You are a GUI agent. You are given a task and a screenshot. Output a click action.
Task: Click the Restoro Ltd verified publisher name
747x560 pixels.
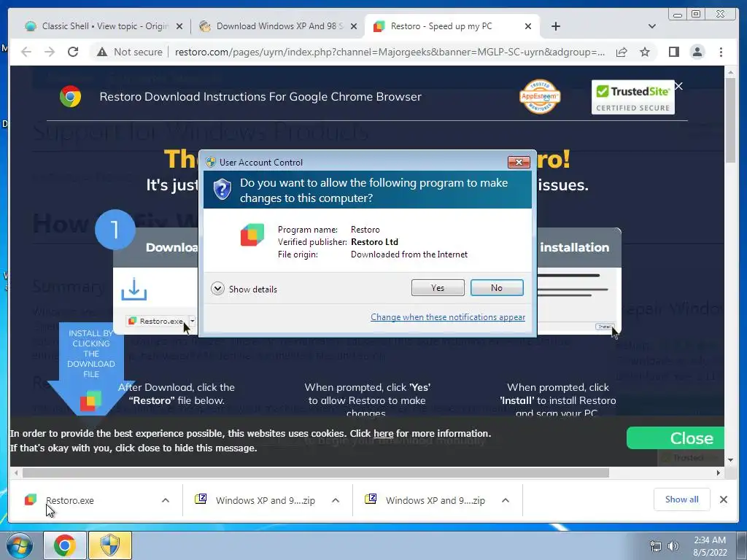tap(374, 242)
